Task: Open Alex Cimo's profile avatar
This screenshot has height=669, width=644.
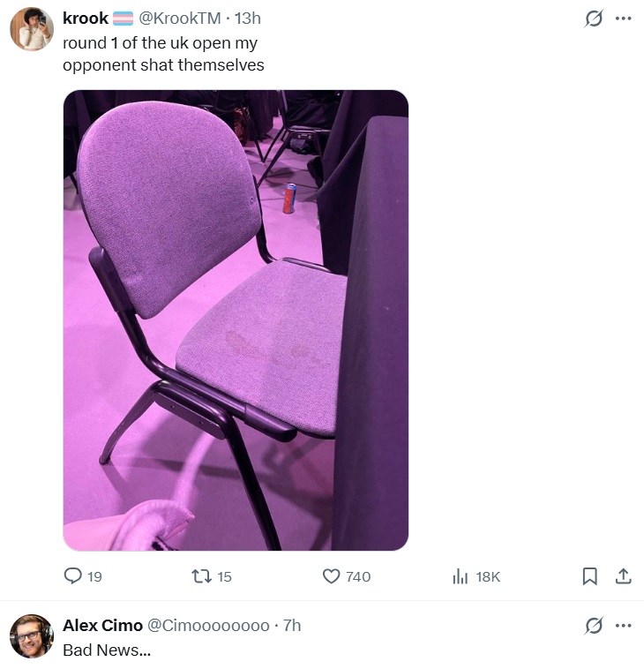Action: 32,636
